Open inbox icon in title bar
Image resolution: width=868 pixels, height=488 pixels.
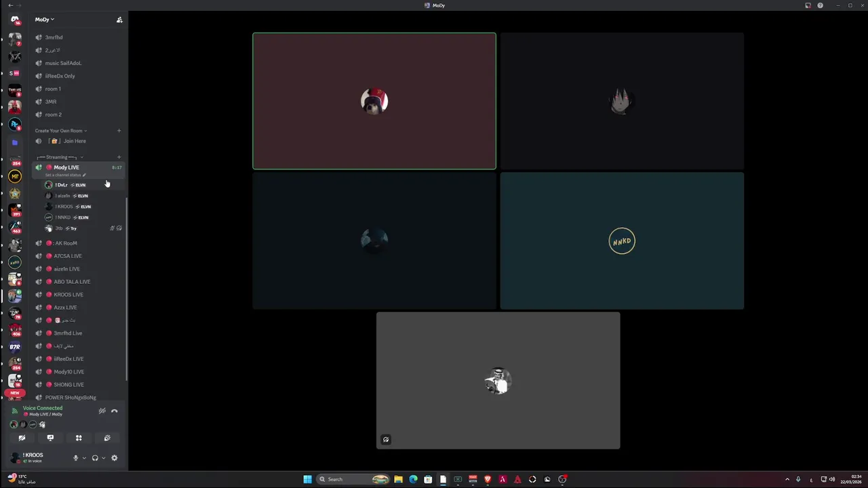point(808,5)
